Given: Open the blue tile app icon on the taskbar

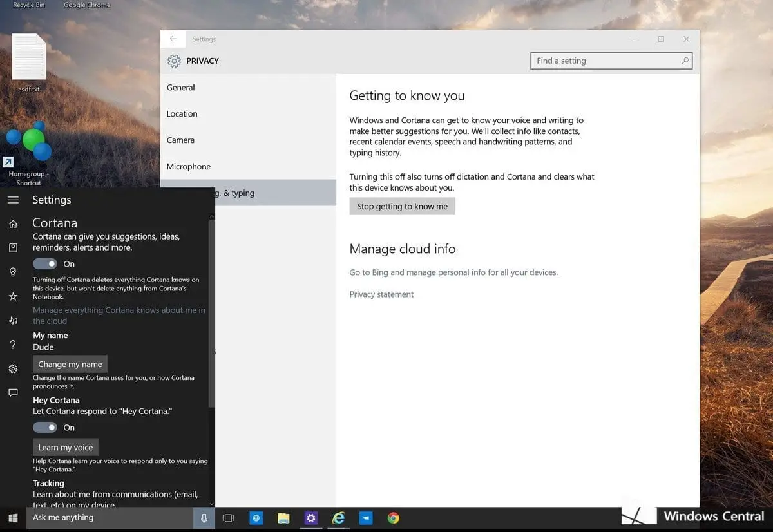Looking at the screenshot, I should click(x=366, y=518).
